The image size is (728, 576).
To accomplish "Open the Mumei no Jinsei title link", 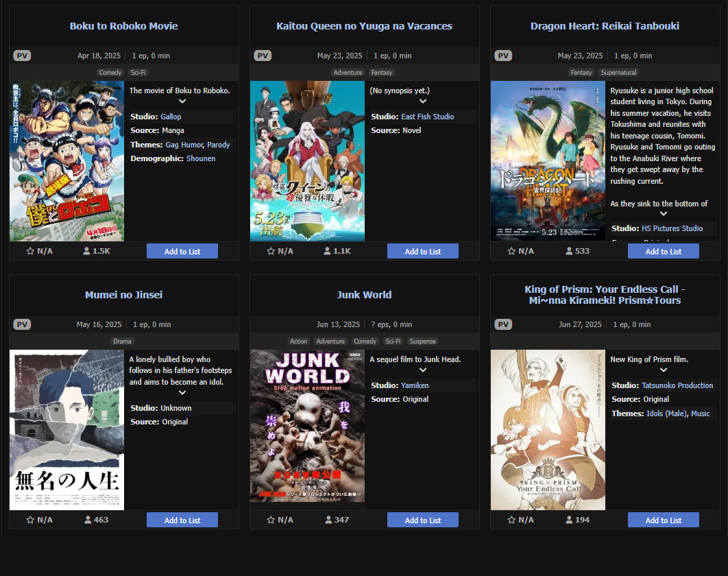I will (123, 294).
